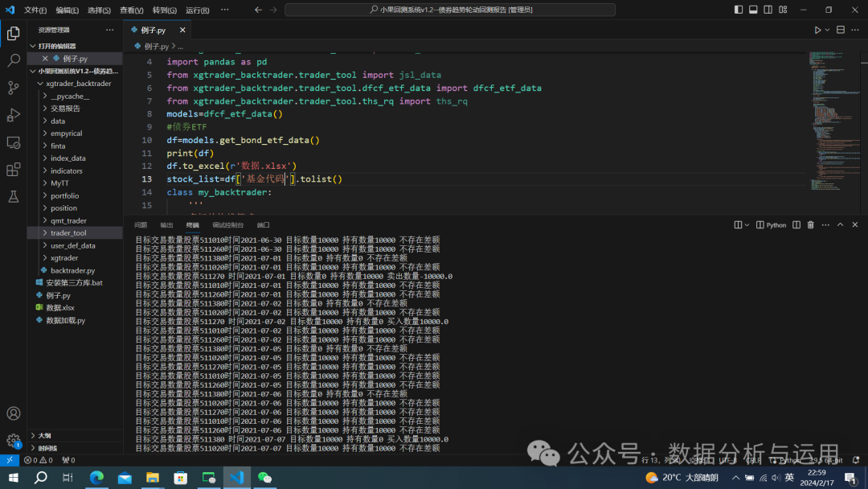Close the 例子.py editor tab
The width and height of the screenshot is (868, 489).
(x=182, y=30)
